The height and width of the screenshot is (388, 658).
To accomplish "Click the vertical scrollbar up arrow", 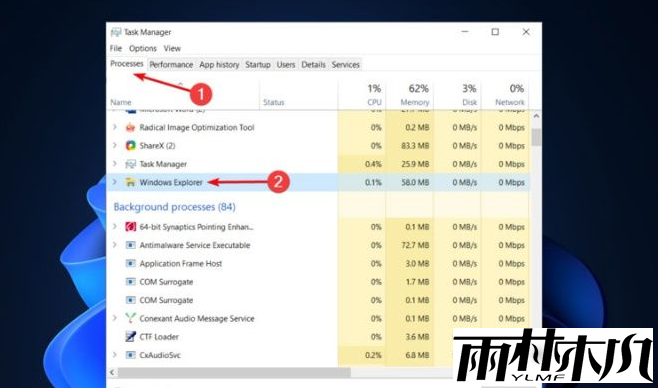I will [x=536, y=116].
